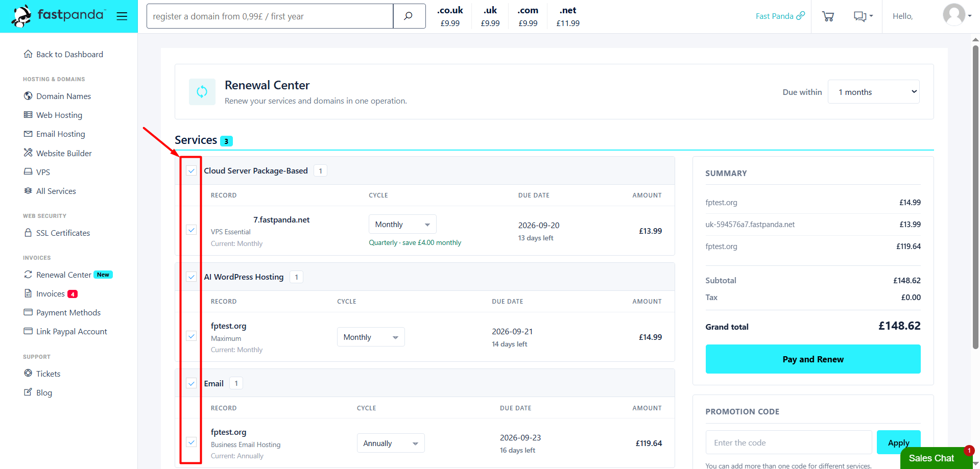Open the Tickets support page
The height and width of the screenshot is (469, 980).
48,374
